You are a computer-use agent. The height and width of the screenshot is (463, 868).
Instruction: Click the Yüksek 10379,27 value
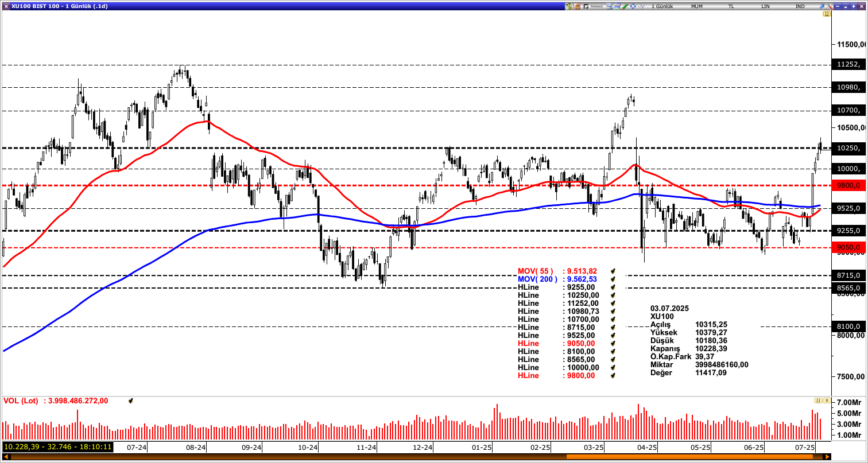(x=711, y=332)
